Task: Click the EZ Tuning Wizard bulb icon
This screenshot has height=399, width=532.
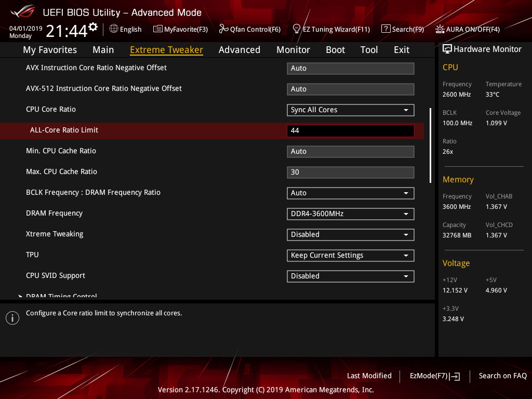Action: point(296,29)
